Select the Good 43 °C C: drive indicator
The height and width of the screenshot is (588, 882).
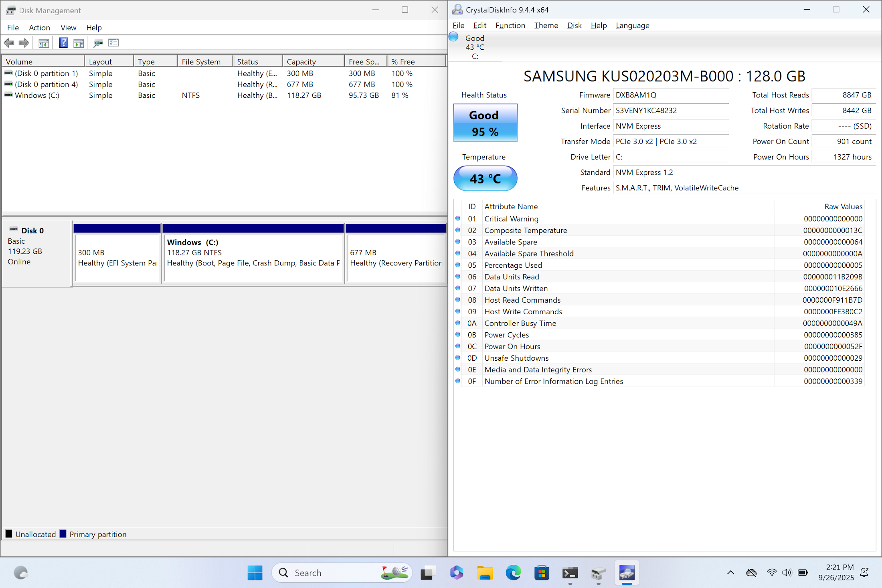pos(475,47)
